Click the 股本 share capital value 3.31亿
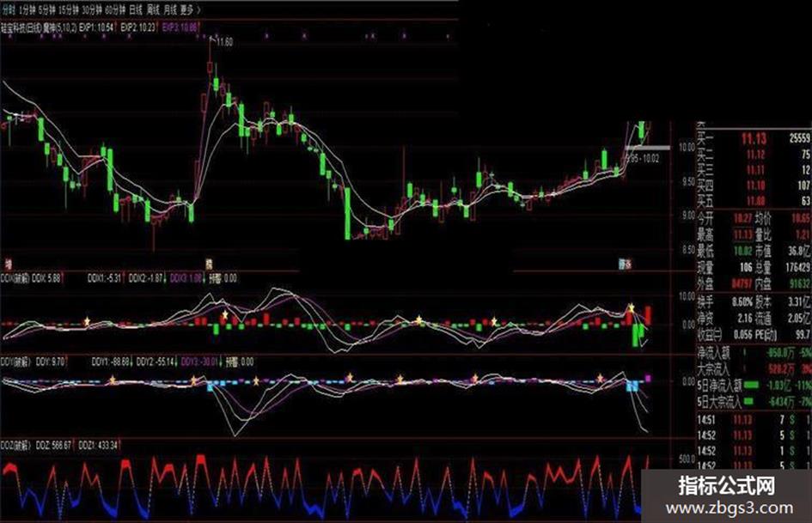This screenshot has height=523, width=812. (x=799, y=301)
